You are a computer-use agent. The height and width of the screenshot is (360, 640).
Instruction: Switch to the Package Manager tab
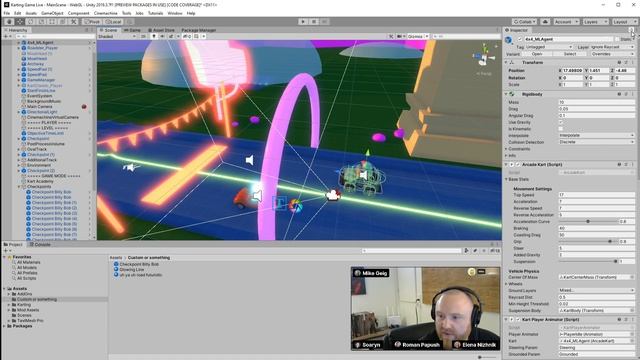click(x=198, y=30)
